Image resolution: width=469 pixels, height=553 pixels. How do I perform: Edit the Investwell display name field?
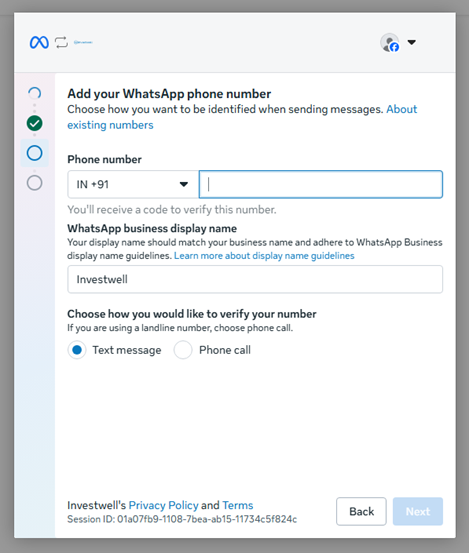coord(255,279)
